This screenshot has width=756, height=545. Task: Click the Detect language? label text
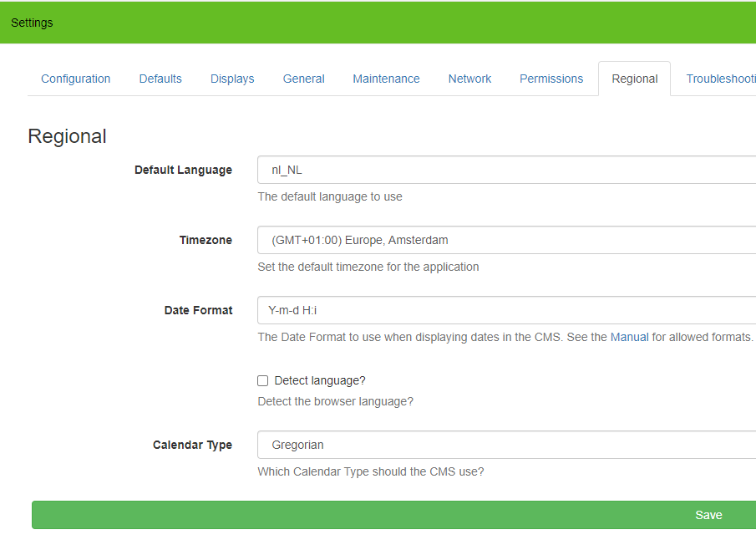[x=320, y=381]
